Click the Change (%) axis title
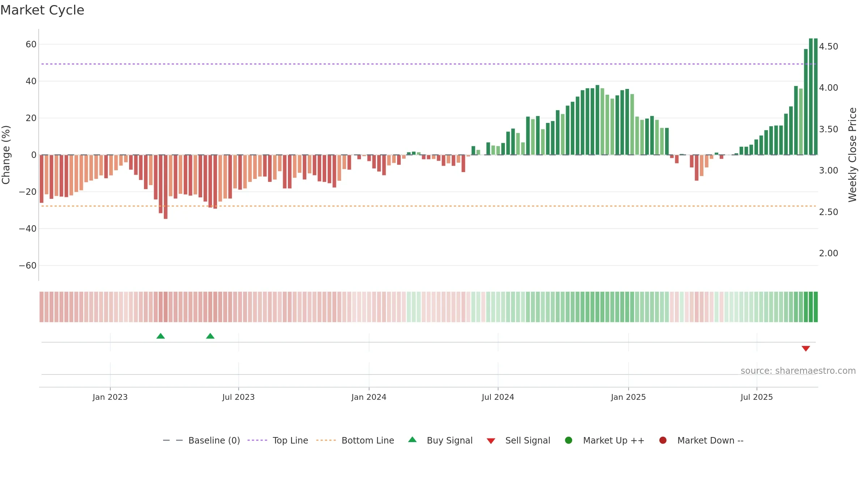The height and width of the screenshot is (488, 868). click(x=6, y=155)
